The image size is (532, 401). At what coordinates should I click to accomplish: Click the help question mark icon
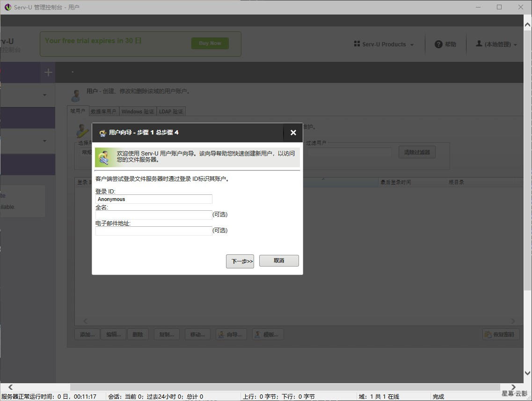pyautogui.click(x=438, y=45)
